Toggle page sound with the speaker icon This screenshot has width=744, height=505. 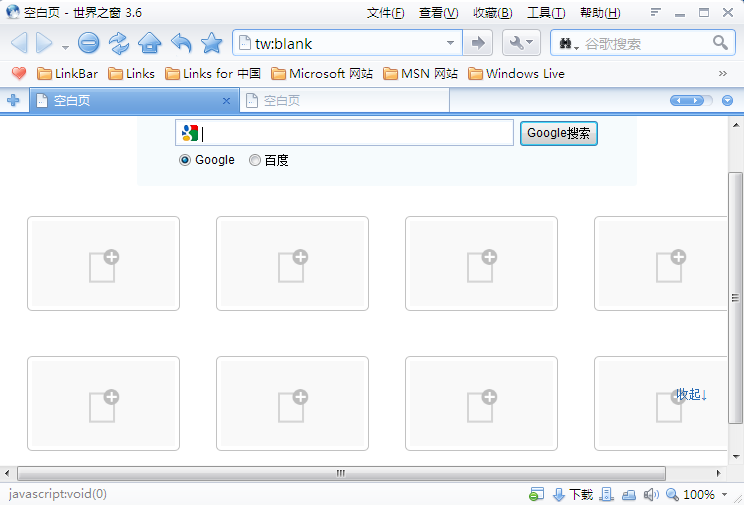pyautogui.click(x=651, y=495)
